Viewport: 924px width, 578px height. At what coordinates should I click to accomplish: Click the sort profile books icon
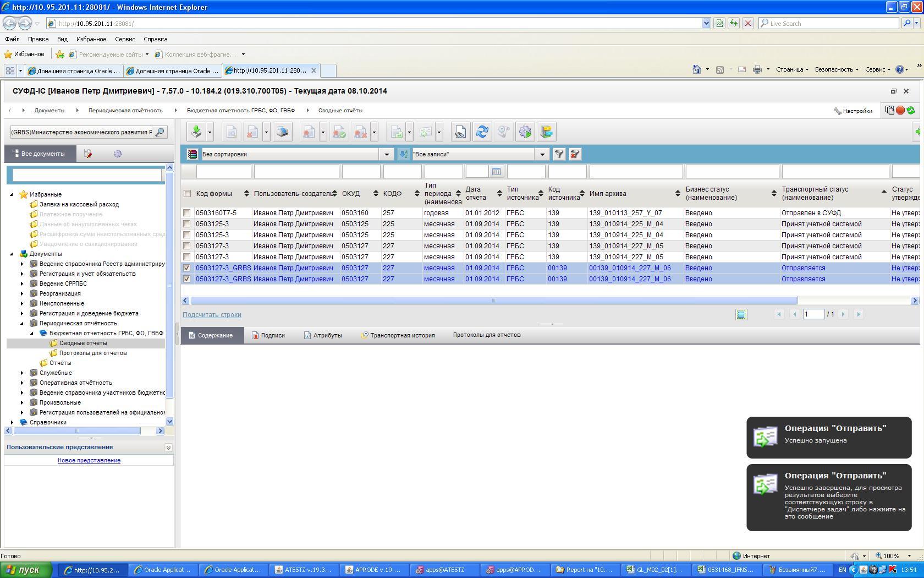point(193,154)
